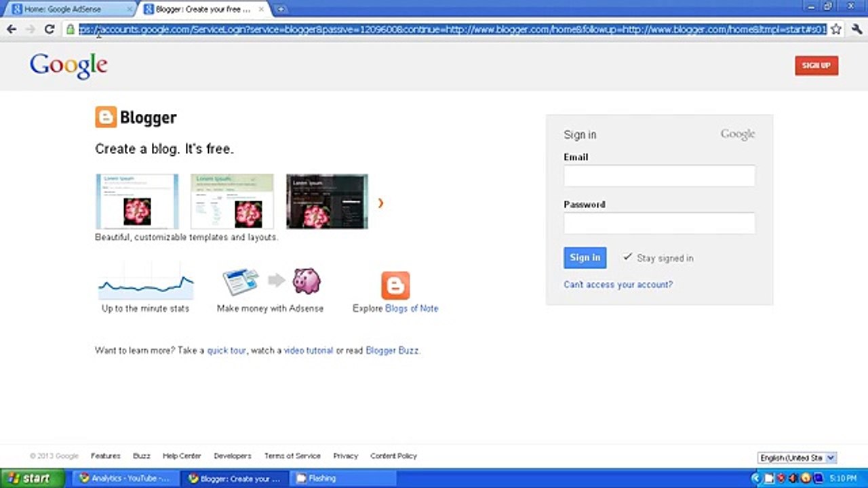View the Content Policy link
Image resolution: width=868 pixels, height=488 pixels.
coord(393,456)
